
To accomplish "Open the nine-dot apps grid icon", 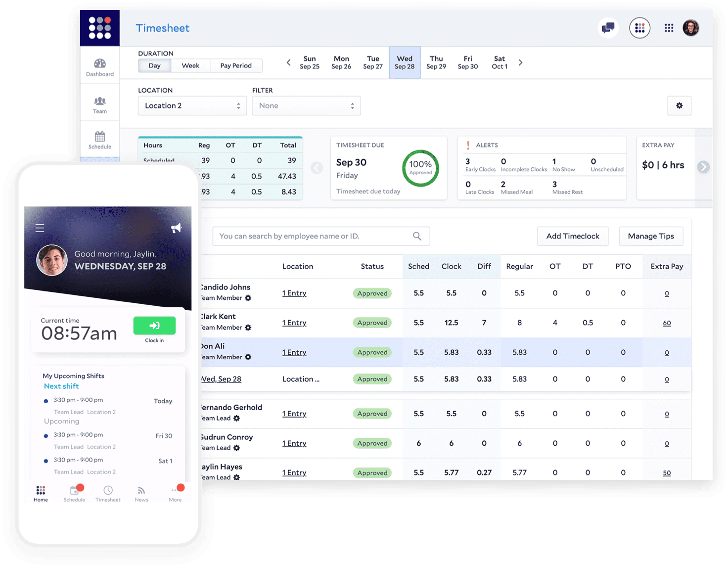I will coord(669,28).
